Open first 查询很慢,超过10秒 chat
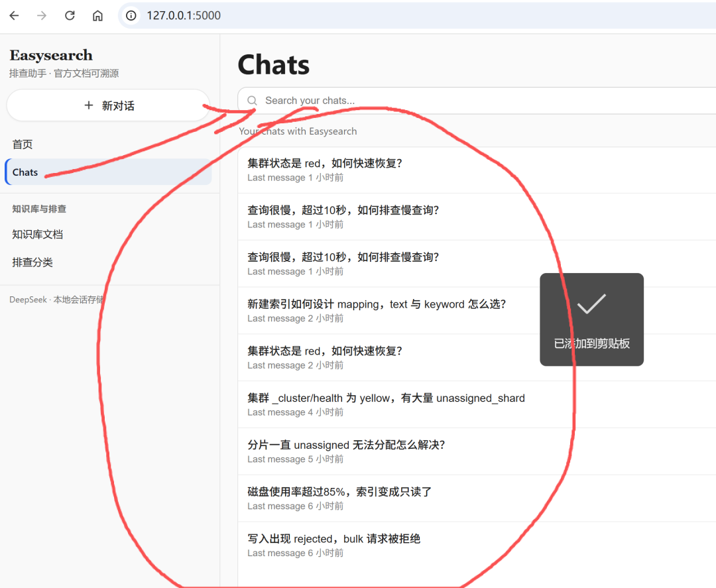This screenshot has height=588, width=716. coord(477,217)
